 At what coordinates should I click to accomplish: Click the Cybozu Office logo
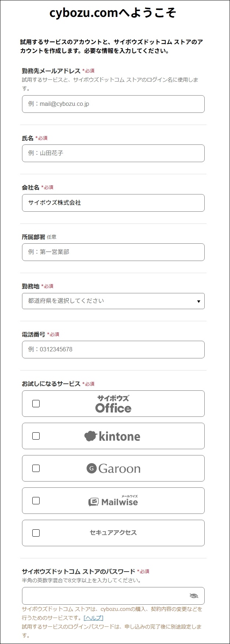click(113, 404)
